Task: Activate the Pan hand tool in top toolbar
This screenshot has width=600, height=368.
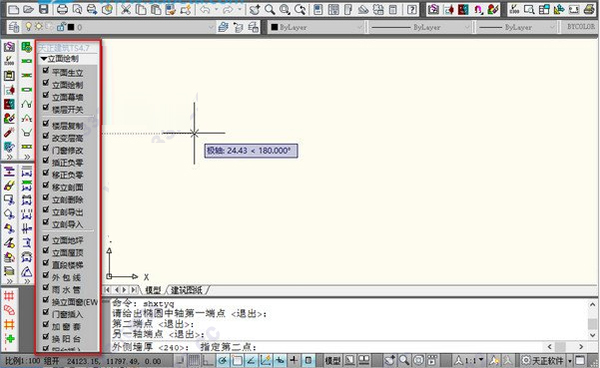Action: click(254, 10)
